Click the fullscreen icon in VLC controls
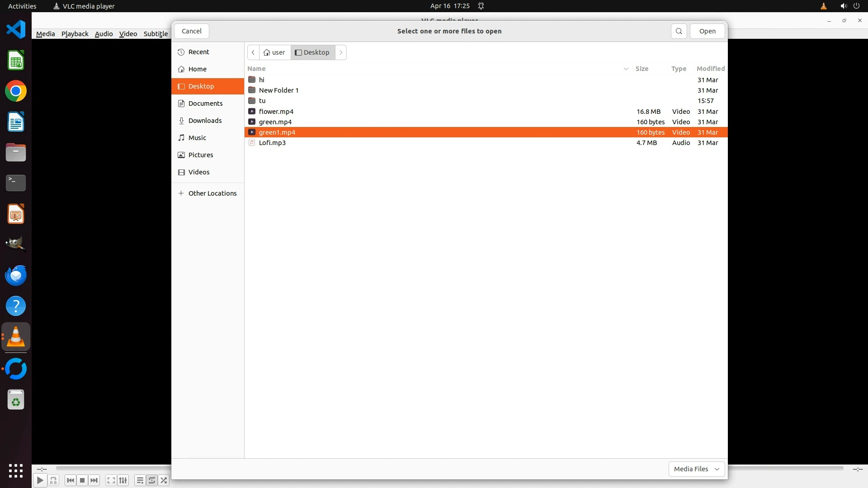The image size is (868, 488). [x=111, y=480]
